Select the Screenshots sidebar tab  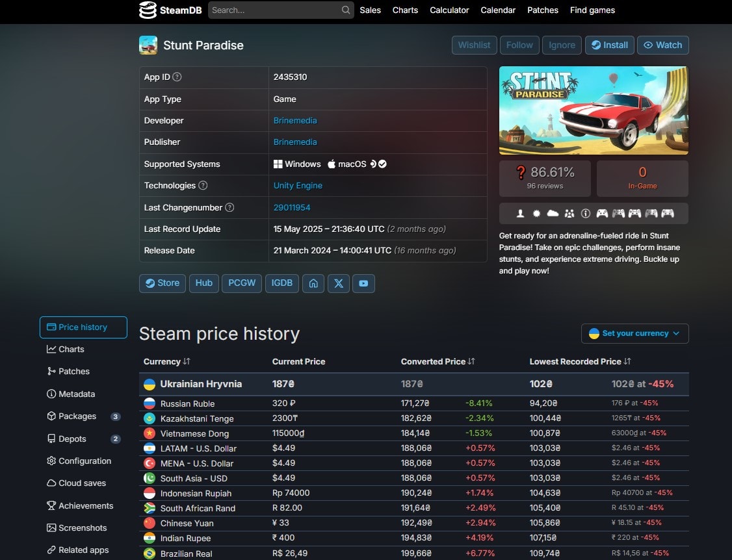[x=83, y=528]
